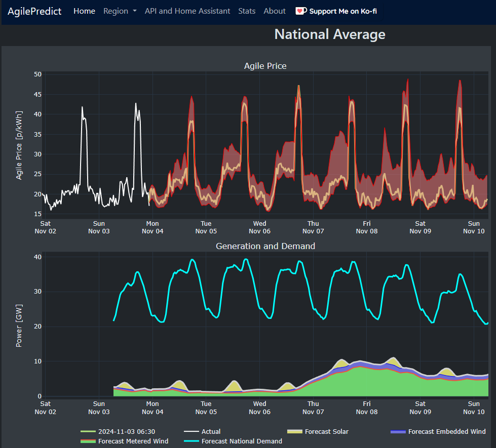
Task: Click the Power [GW] axis label
Action: (x=19, y=326)
